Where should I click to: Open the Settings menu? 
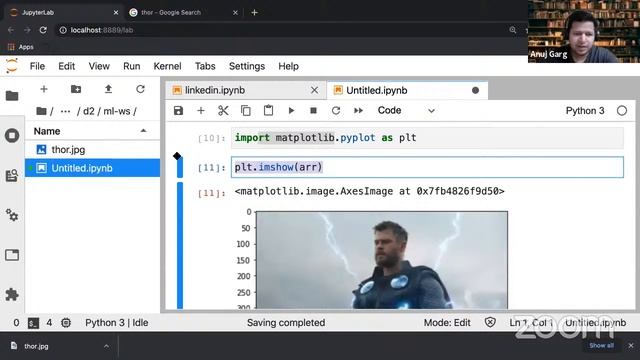(247, 66)
